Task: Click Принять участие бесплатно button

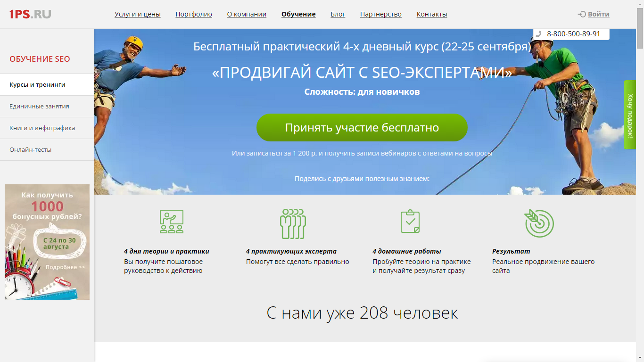Action: (362, 128)
